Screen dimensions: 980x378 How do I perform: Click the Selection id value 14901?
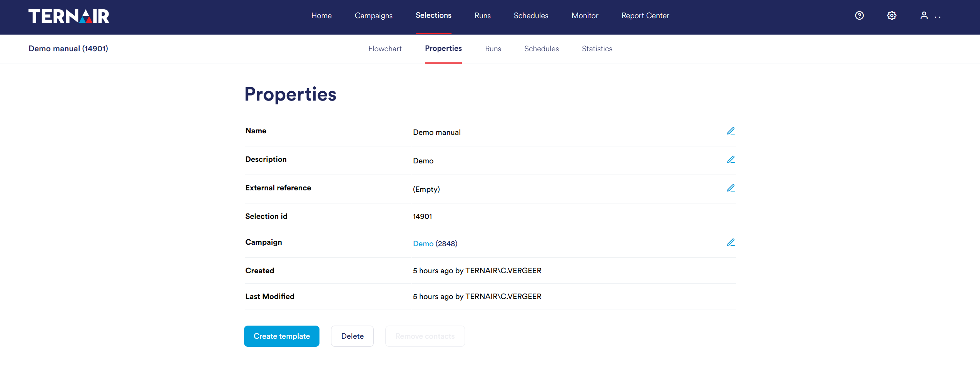coord(423,217)
